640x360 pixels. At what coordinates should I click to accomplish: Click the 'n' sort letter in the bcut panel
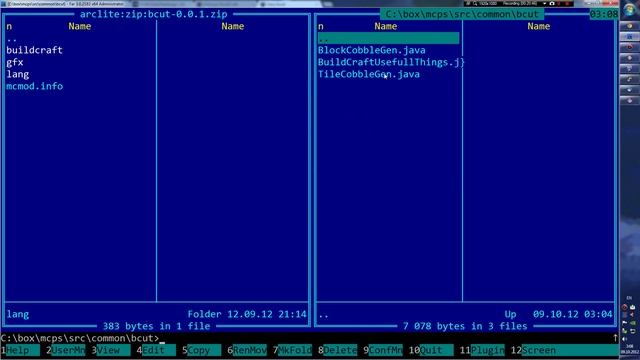point(321,27)
